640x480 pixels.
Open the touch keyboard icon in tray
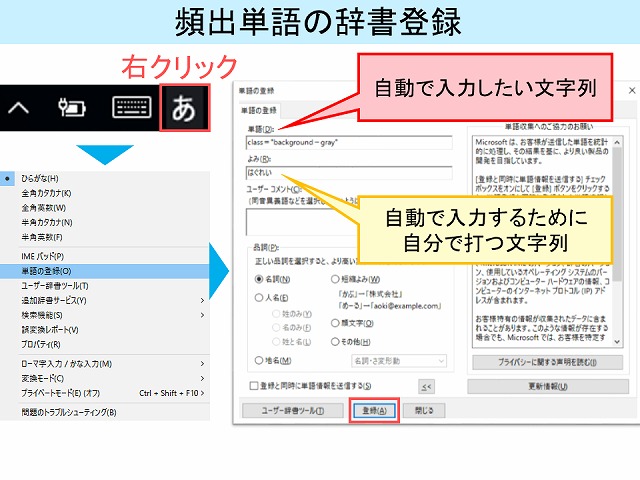click(131, 108)
